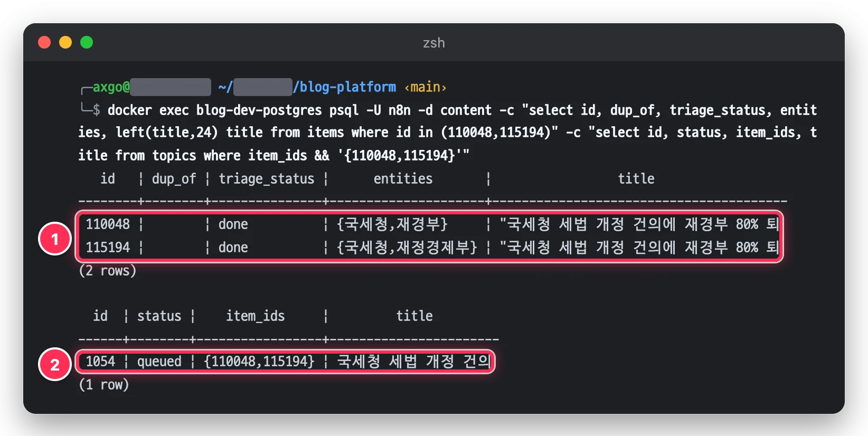This screenshot has width=868, height=436.
Task: Select topic id 1054
Action: 100,362
